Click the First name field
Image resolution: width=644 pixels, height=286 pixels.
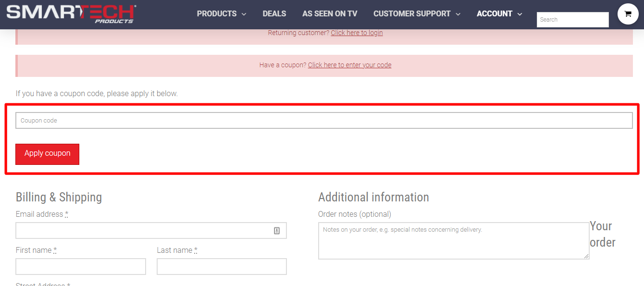point(81,266)
